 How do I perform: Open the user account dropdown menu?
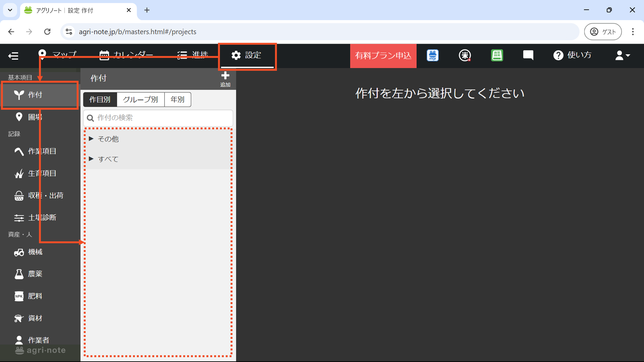point(622,55)
